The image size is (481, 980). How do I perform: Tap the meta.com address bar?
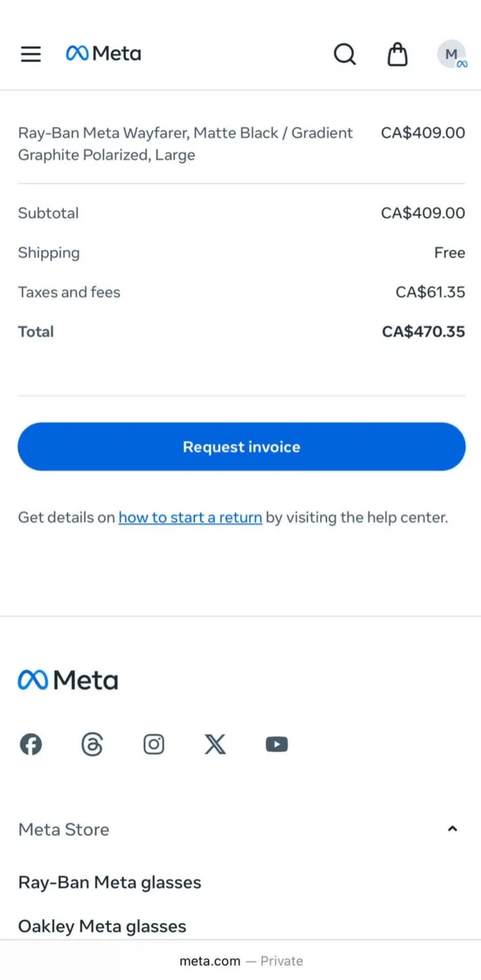pos(241,961)
